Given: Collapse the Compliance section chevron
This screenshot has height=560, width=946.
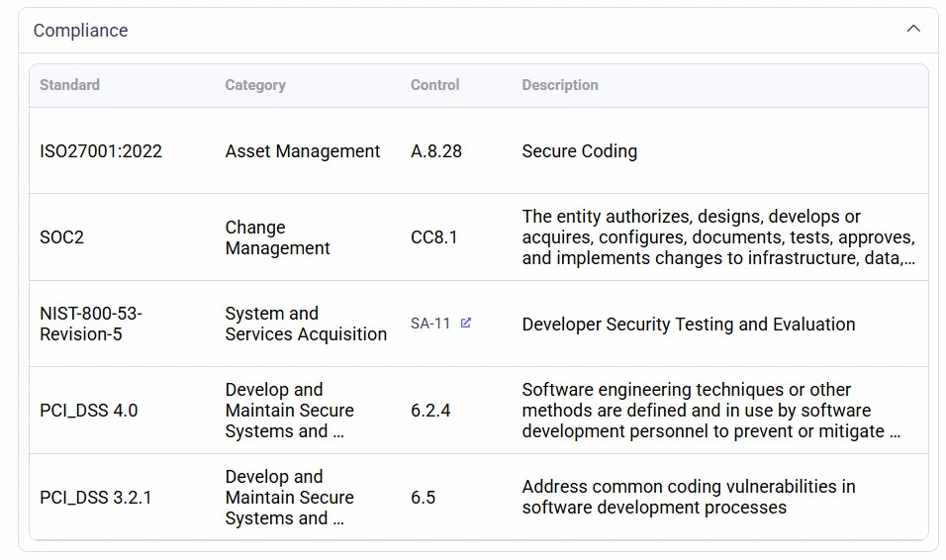Looking at the screenshot, I should coord(913,29).
